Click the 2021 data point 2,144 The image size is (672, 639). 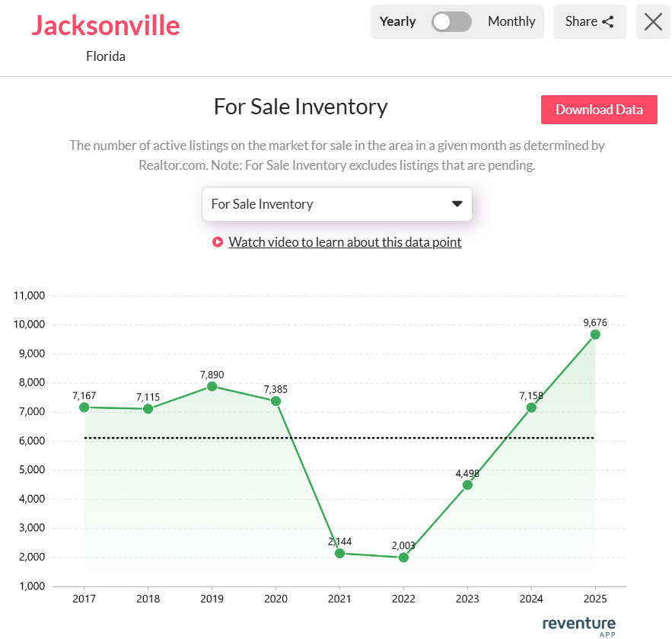340,553
